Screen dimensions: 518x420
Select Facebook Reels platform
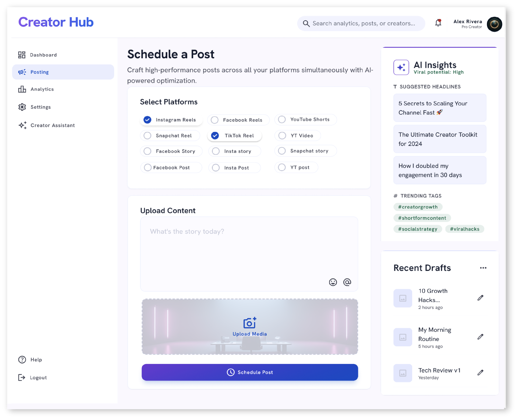[238, 120]
